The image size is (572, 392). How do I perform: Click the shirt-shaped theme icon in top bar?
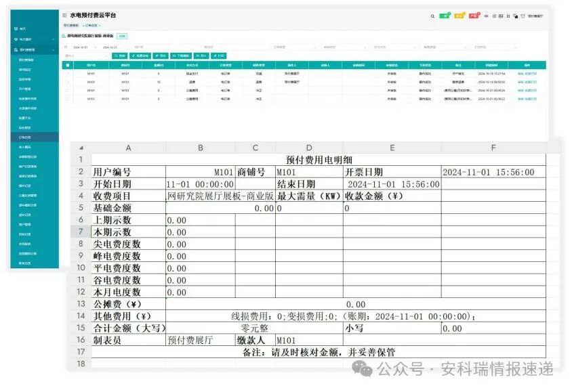click(523, 16)
